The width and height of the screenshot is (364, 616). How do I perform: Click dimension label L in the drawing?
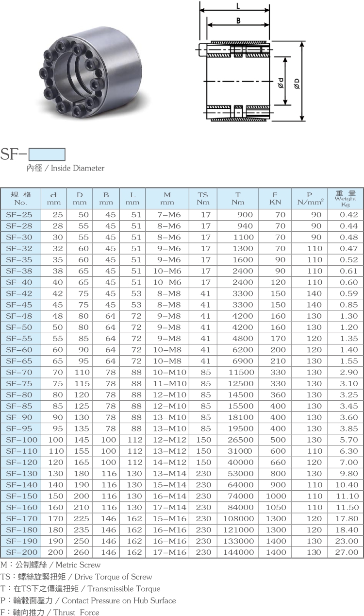point(239,6)
